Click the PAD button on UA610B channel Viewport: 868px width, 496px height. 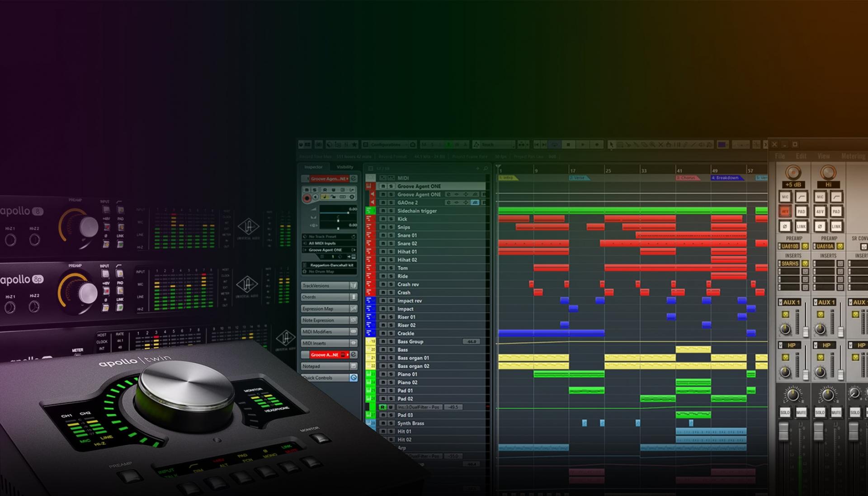coord(801,211)
